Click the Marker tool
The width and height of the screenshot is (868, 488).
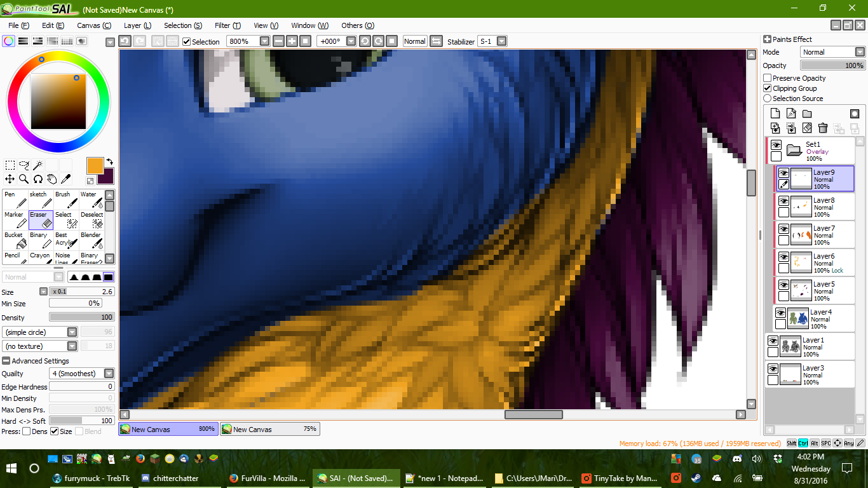(15, 219)
